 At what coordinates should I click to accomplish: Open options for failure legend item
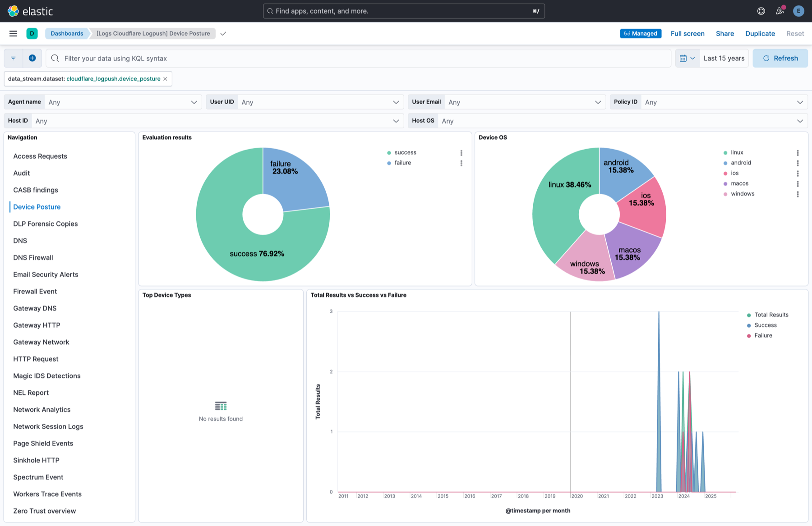(461, 163)
